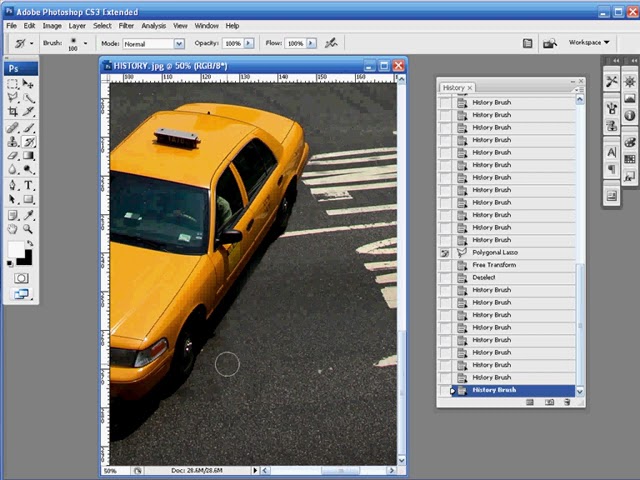Select the Dodge tool
The height and width of the screenshot is (480, 640).
28,169
